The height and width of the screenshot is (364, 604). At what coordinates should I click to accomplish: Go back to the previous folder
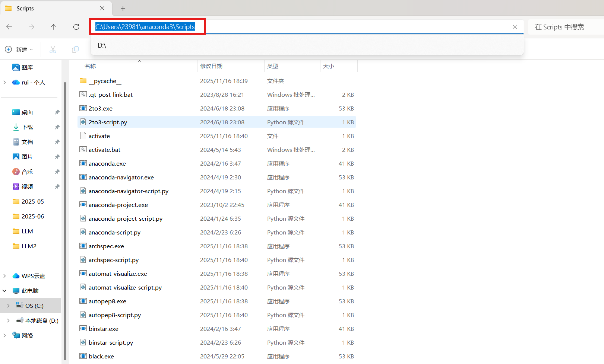coord(9,27)
